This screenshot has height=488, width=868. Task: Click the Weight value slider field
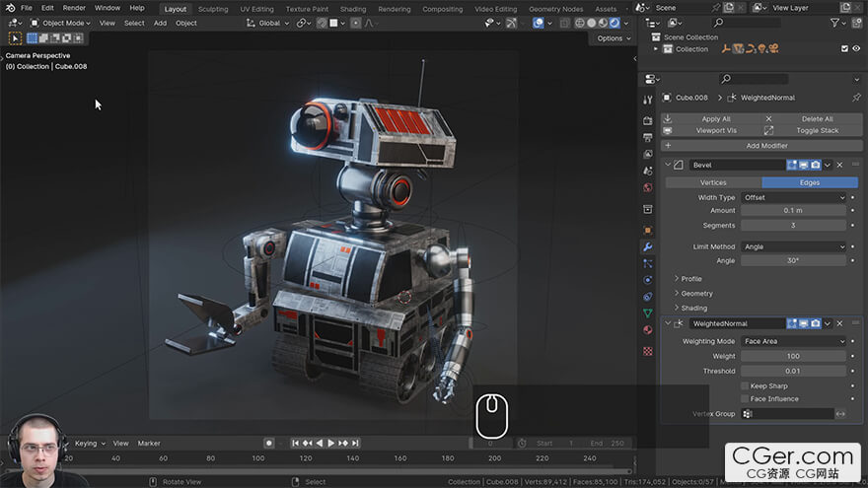(793, 356)
